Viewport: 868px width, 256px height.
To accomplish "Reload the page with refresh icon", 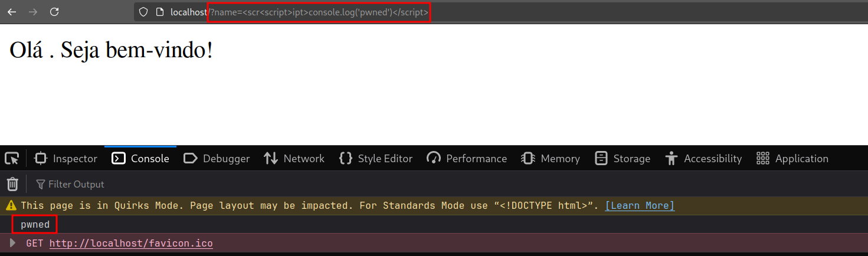I will click(54, 12).
